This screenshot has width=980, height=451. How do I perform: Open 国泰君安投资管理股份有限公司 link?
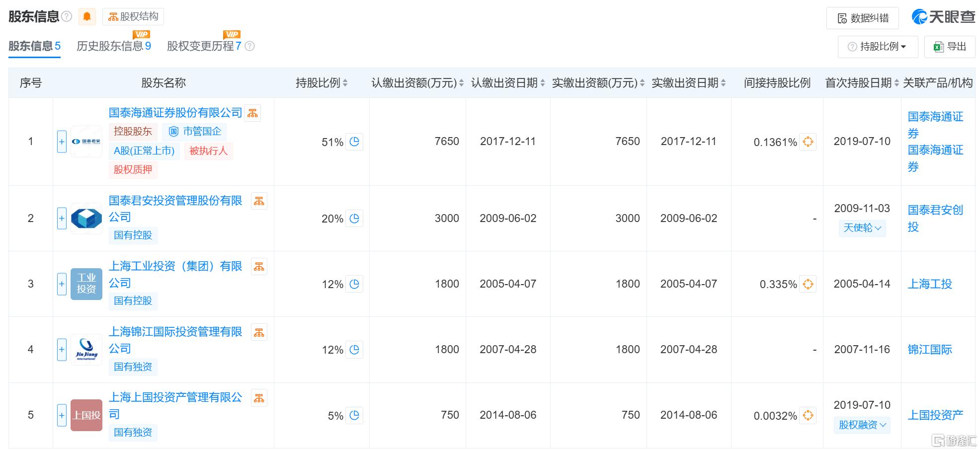point(175,209)
